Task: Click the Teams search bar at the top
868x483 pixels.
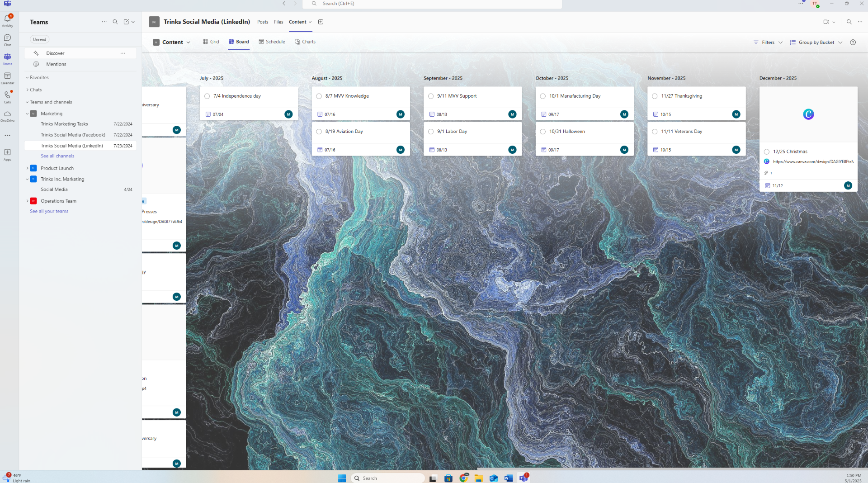Action: click(x=431, y=4)
